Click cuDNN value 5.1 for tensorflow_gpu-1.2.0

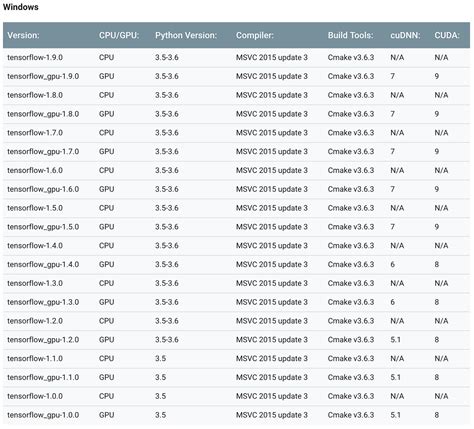click(395, 340)
